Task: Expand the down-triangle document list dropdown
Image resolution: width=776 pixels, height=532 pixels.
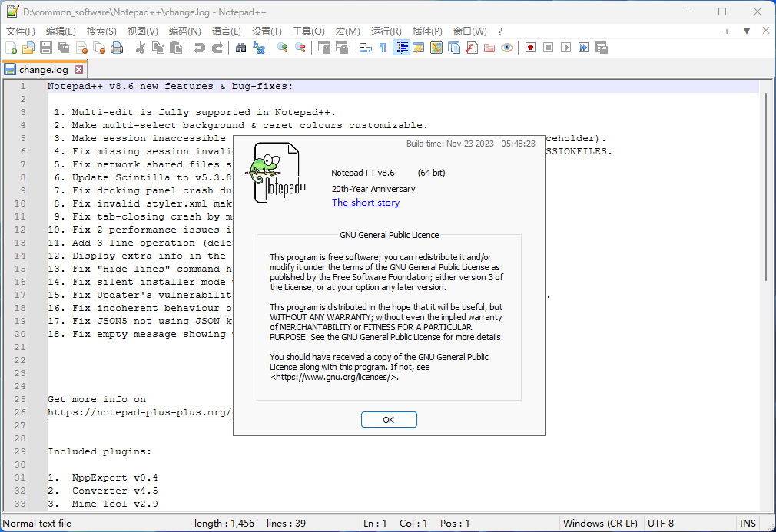Action: pyautogui.click(x=746, y=31)
